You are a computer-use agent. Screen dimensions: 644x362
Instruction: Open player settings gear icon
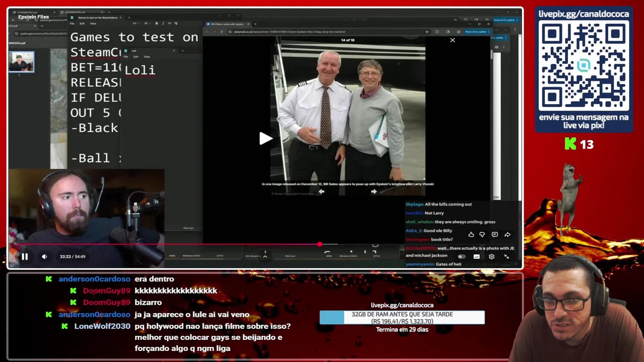coord(492,256)
